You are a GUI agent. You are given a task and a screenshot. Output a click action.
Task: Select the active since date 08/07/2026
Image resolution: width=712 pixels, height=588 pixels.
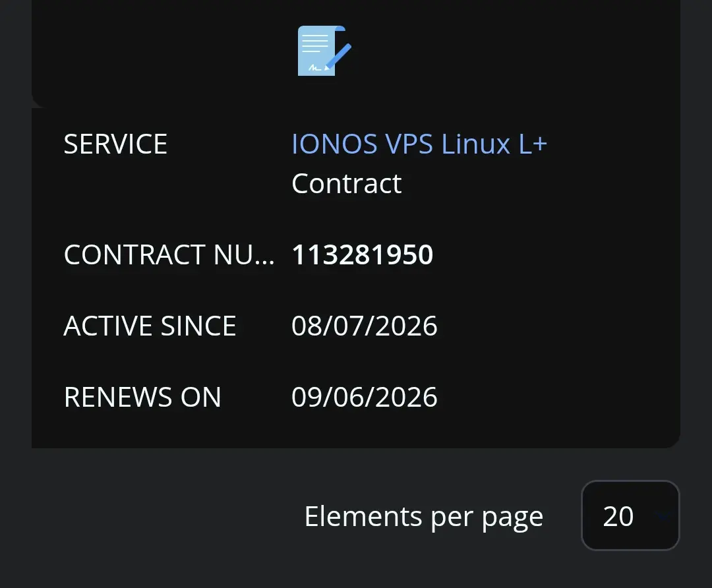point(364,326)
